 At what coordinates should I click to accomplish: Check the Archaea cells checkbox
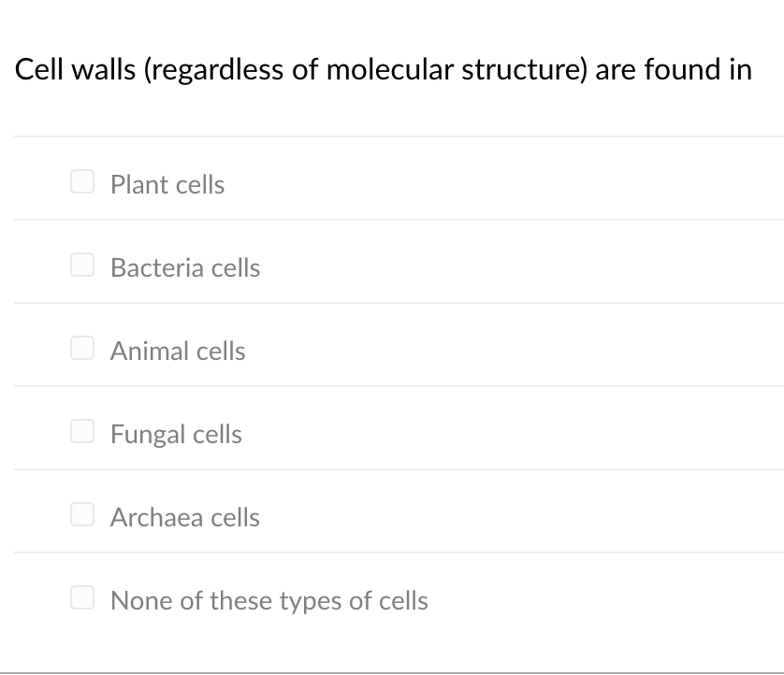pos(81,514)
